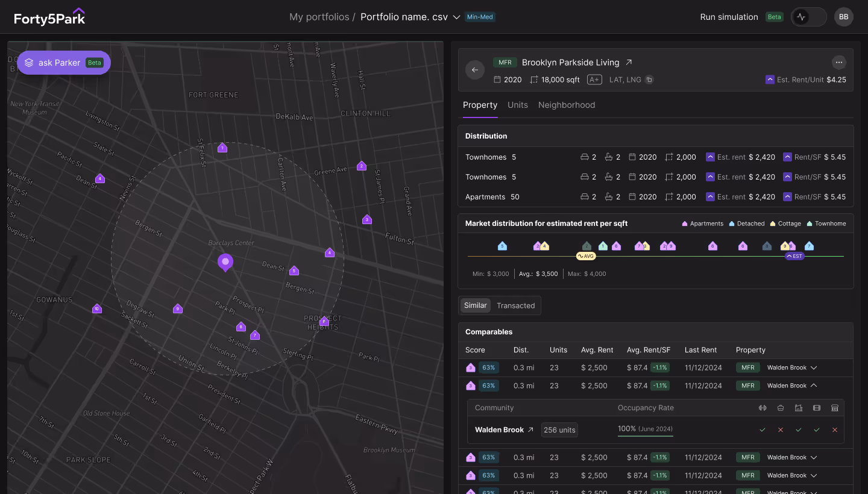
Task: Click the green checkmark under the gym icon
Action: click(763, 430)
